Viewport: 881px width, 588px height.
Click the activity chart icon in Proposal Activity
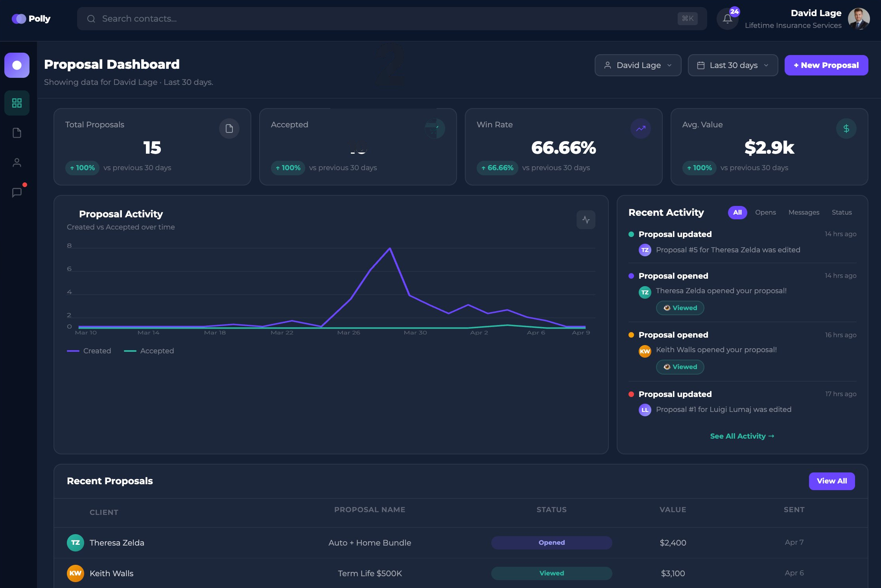click(x=586, y=220)
